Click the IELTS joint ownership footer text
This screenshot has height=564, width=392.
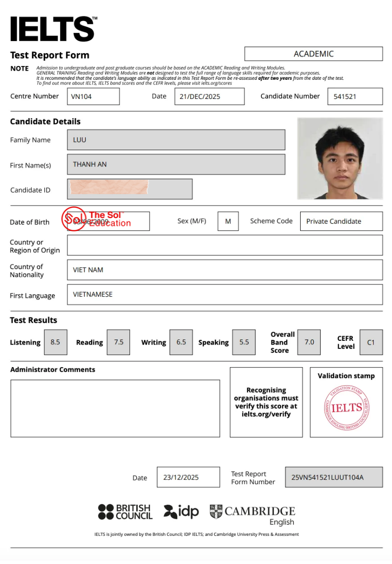(x=196, y=534)
